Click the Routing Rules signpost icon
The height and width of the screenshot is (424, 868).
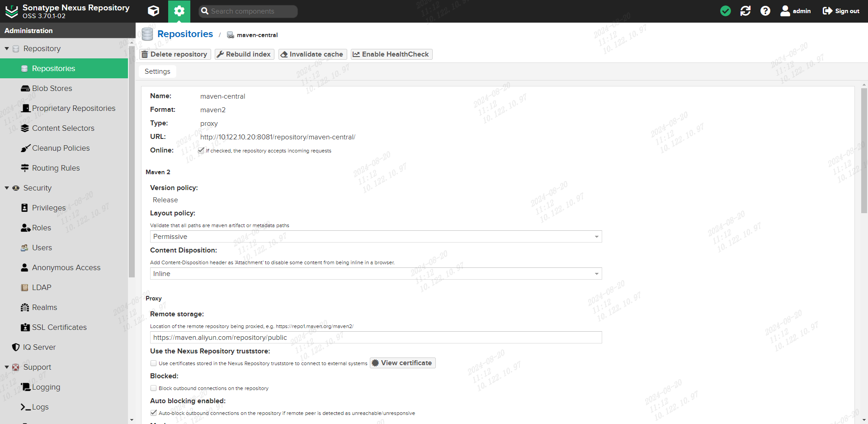pyautogui.click(x=25, y=168)
